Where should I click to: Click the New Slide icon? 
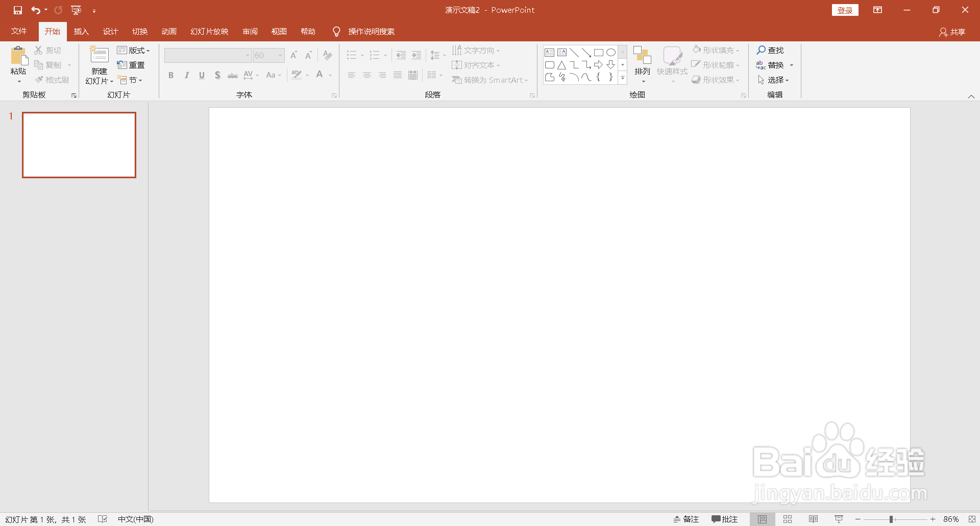coord(100,55)
